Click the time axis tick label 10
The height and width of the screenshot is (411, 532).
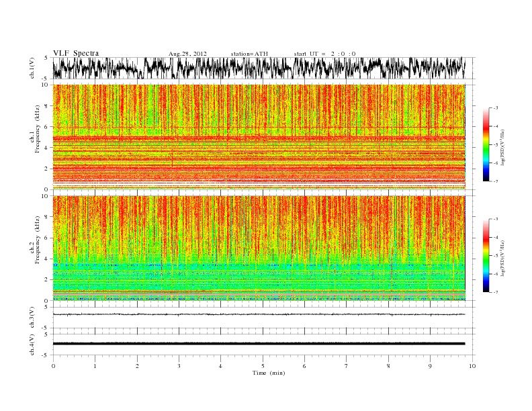pos(472,366)
